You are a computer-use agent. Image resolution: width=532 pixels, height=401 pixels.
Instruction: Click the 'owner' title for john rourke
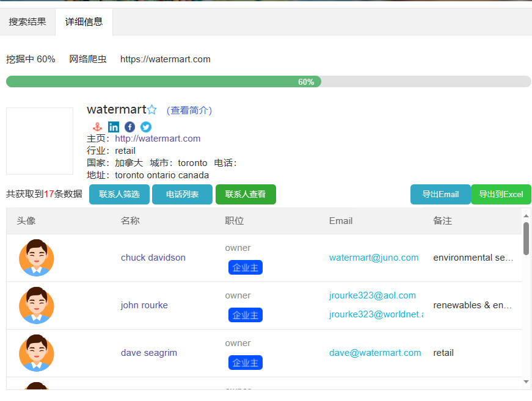[x=238, y=295]
